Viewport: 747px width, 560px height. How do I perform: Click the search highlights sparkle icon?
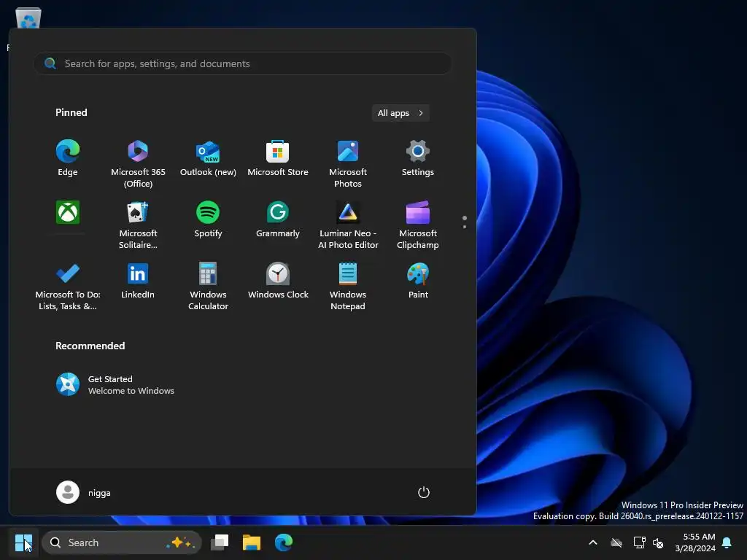tap(181, 542)
